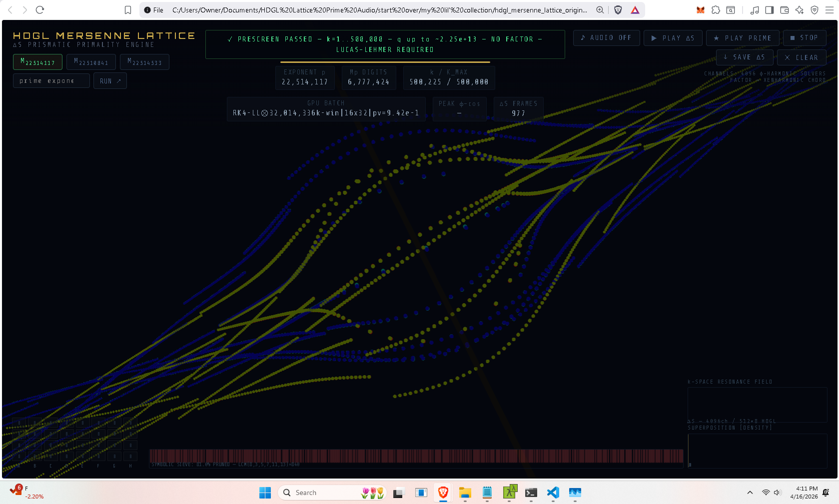Reload the browser page

[40, 10]
